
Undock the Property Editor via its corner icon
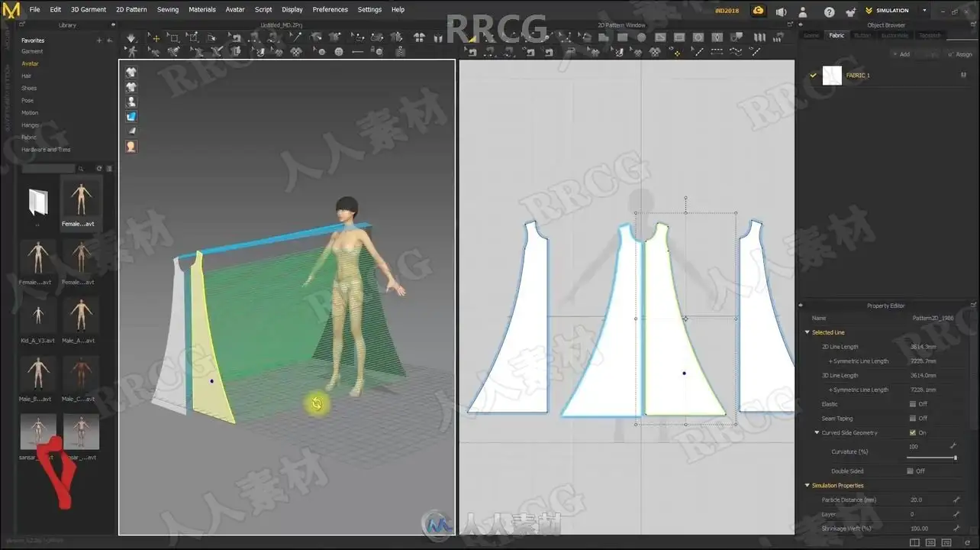[972, 306]
